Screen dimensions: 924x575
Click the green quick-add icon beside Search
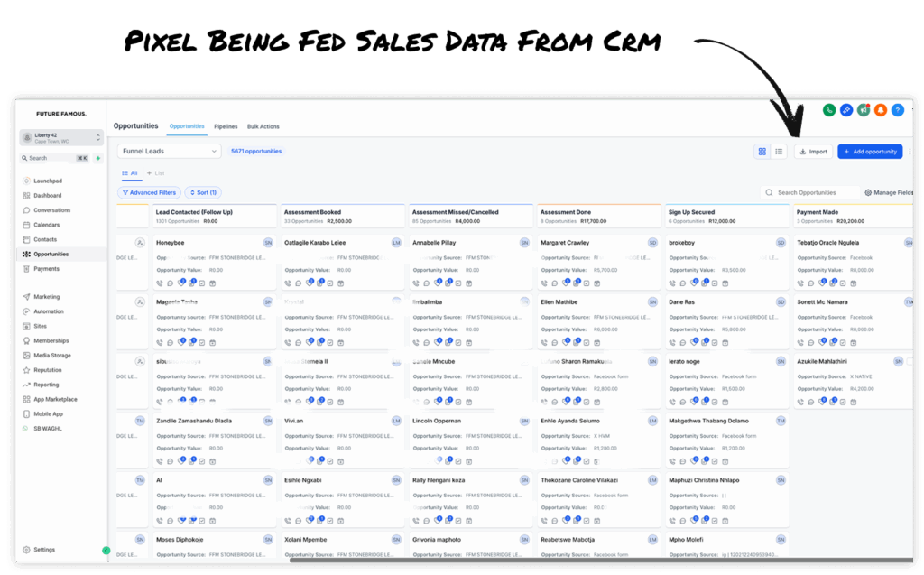click(x=97, y=158)
